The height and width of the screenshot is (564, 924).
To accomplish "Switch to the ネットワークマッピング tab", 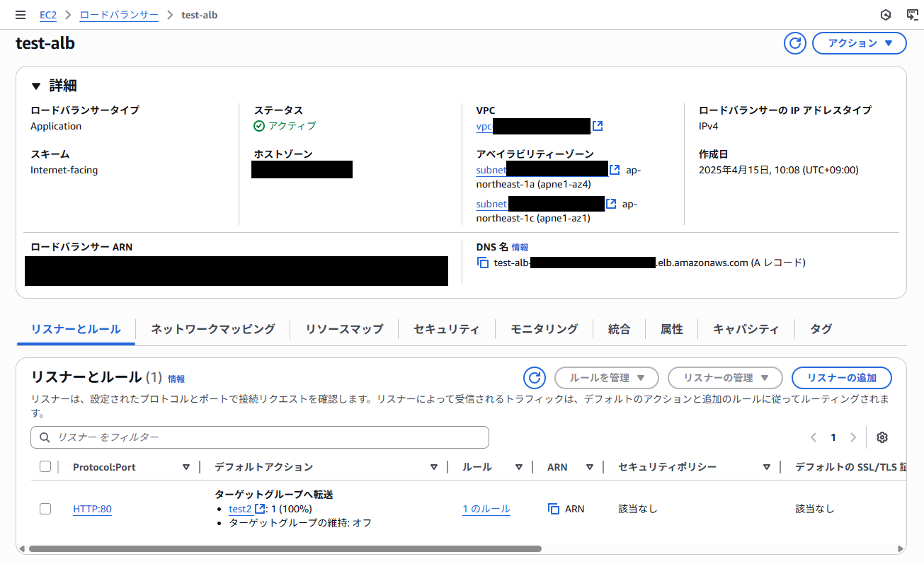I will tap(212, 328).
